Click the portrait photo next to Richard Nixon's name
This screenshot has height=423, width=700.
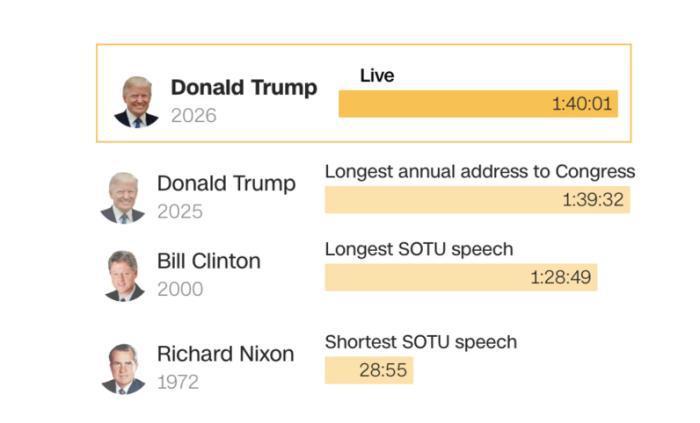click(x=123, y=368)
